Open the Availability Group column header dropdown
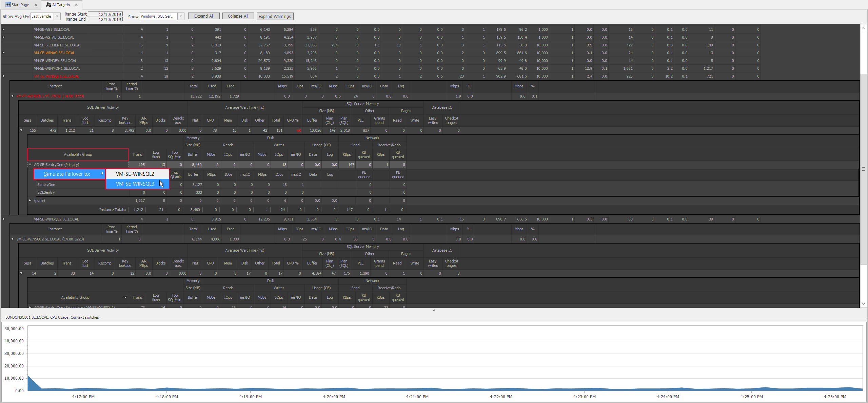 pyautogui.click(x=125, y=297)
